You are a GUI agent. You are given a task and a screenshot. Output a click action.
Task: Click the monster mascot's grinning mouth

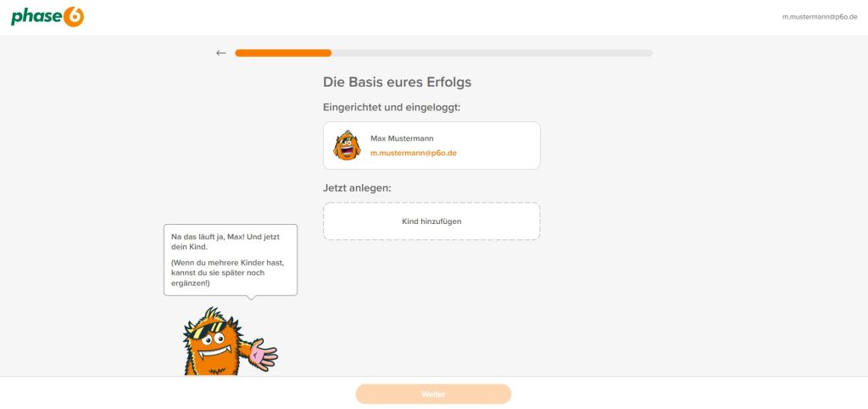[x=213, y=351]
